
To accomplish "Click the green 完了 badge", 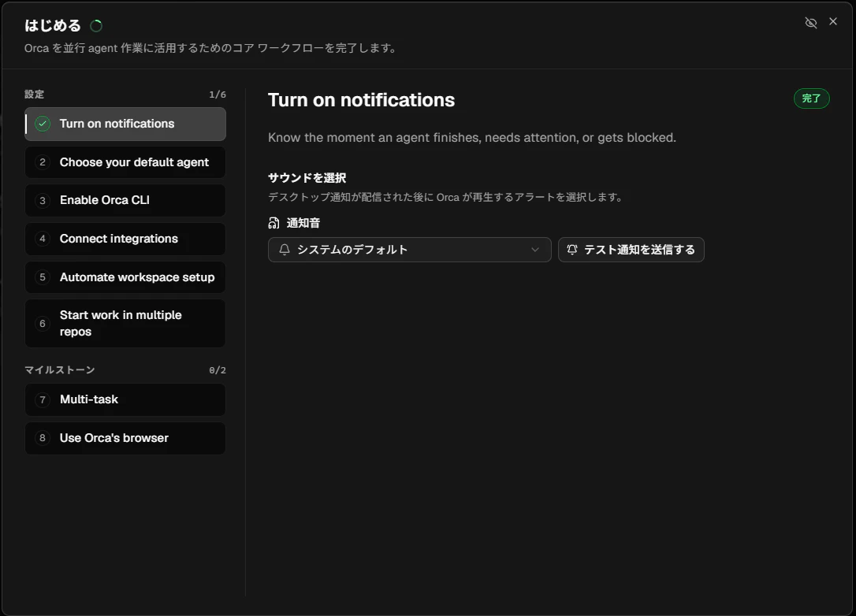I will (811, 98).
